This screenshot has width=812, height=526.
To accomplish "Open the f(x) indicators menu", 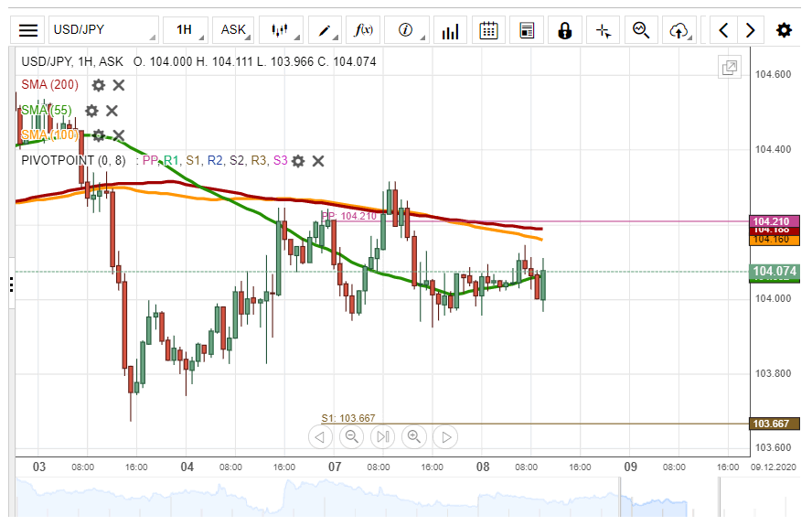I will [x=364, y=30].
